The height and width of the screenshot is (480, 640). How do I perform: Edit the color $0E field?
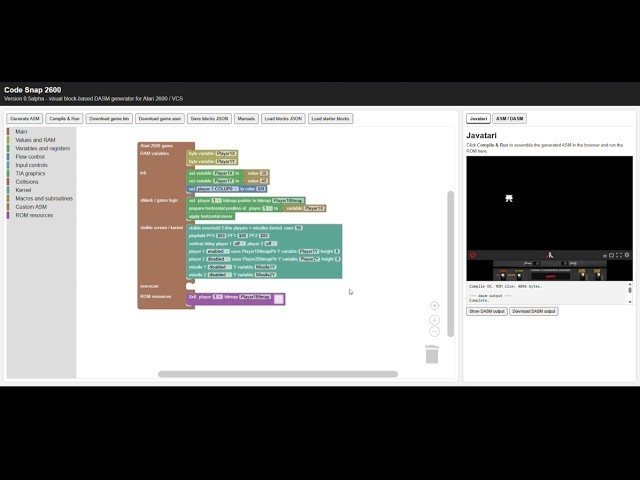[x=261, y=189]
